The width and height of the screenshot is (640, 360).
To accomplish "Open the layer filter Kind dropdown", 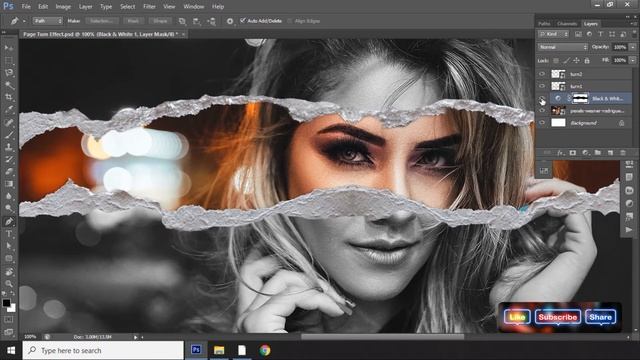I will point(553,34).
